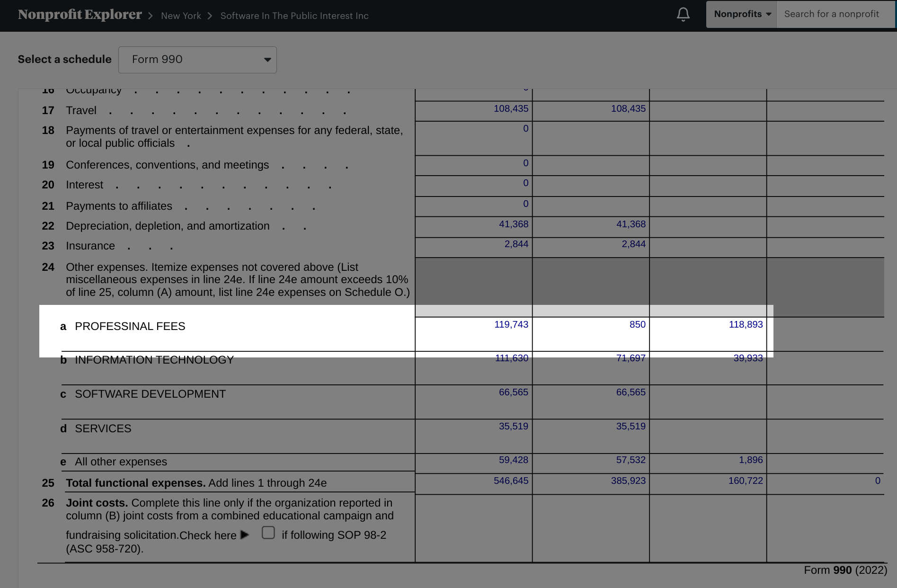Image resolution: width=897 pixels, height=588 pixels.
Task: Click the Software Development total 66,565
Action: tap(513, 392)
